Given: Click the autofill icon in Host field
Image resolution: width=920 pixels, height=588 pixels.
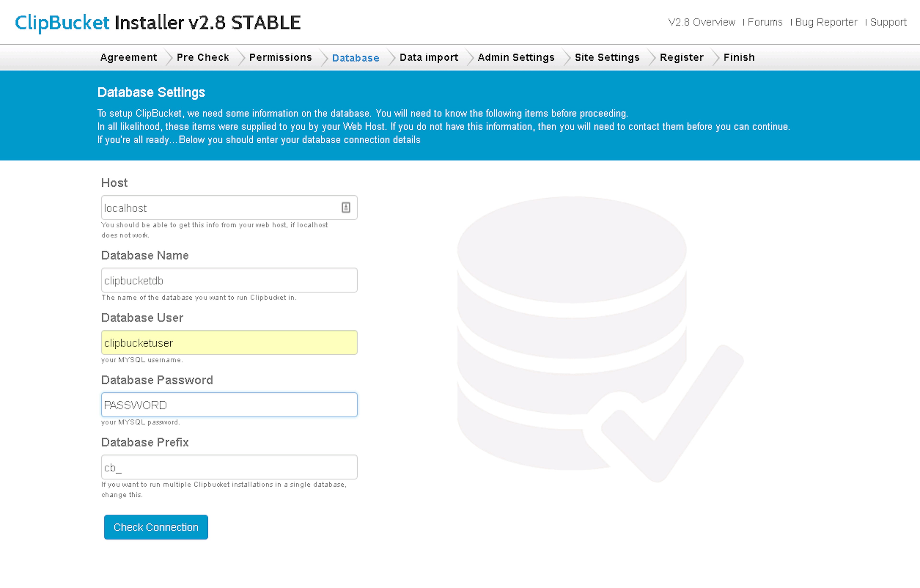Looking at the screenshot, I should pos(345,208).
